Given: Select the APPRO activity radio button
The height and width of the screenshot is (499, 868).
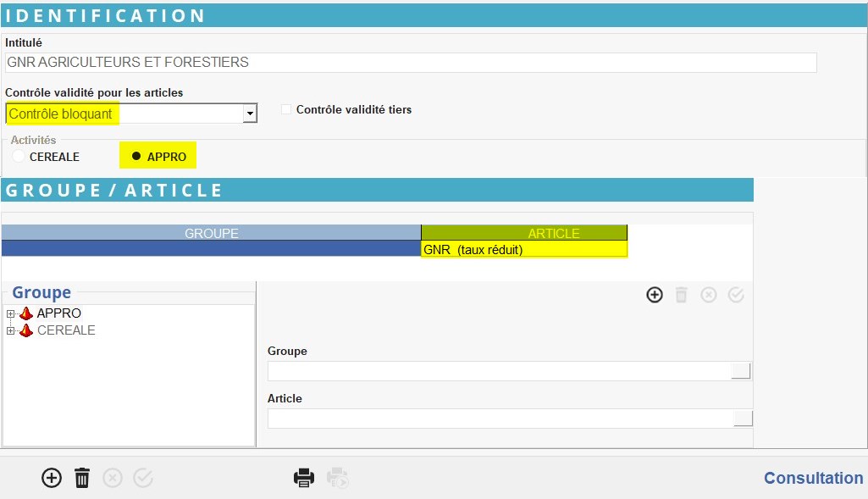Looking at the screenshot, I should tap(136, 157).
